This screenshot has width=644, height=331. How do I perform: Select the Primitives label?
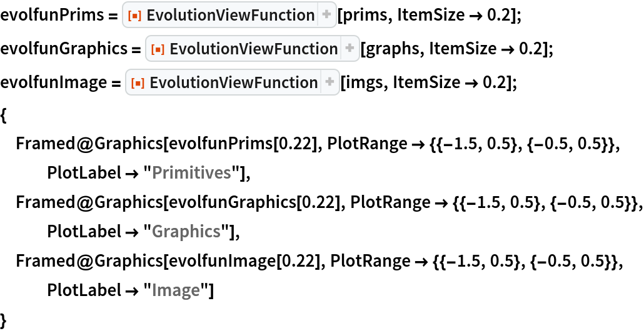[191, 173]
